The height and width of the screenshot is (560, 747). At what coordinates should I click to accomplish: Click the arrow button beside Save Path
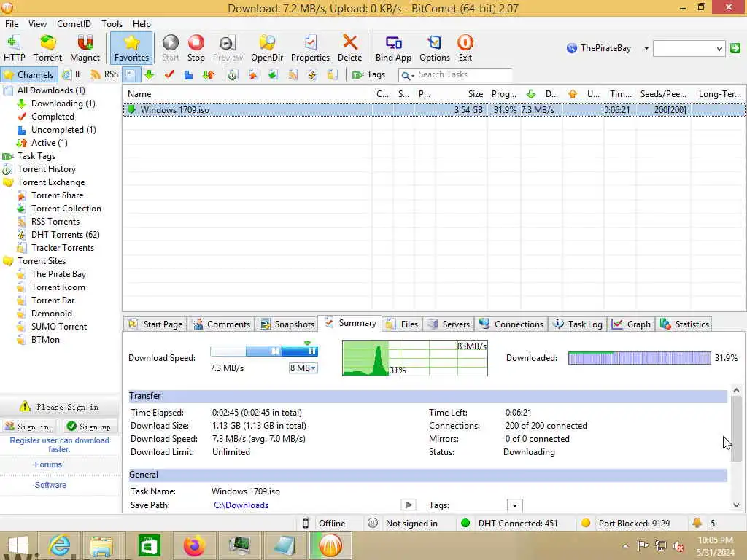pos(409,505)
